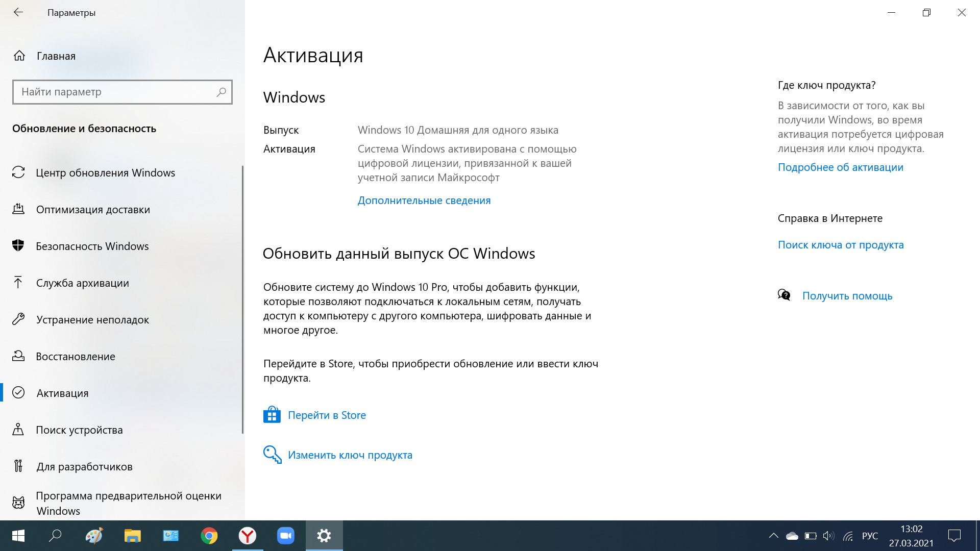Open the Главная home icon
Screen dimensions: 980x551
pos(19,56)
